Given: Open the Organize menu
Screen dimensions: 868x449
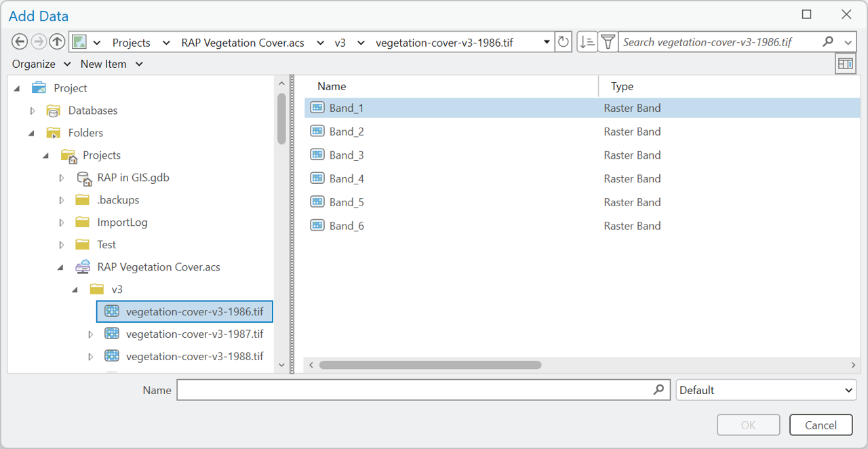Looking at the screenshot, I should 41,64.
